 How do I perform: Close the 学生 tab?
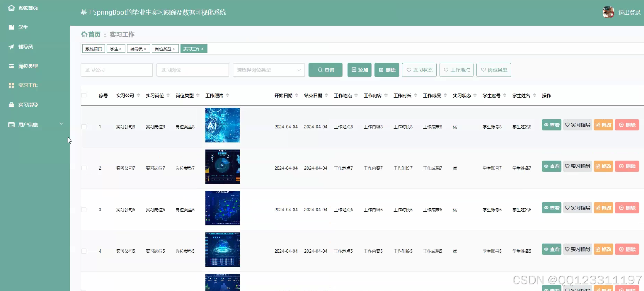point(120,49)
